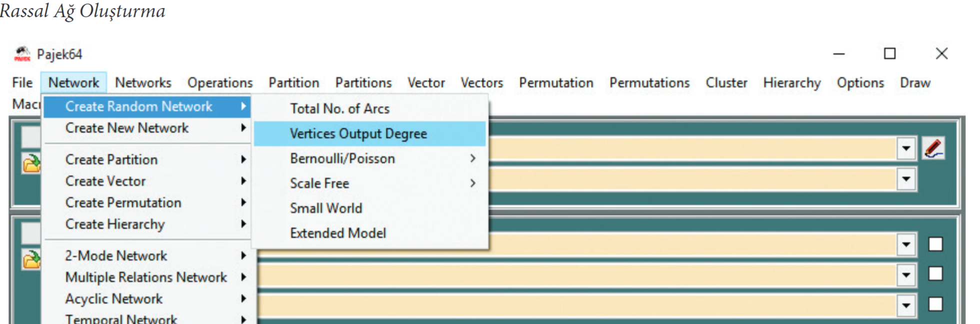
Task: Tick the checkbox on the lower panel's first row
Action: tap(935, 244)
